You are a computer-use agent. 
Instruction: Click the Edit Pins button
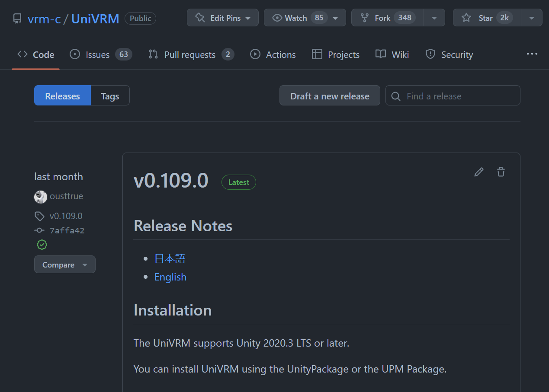(x=223, y=18)
